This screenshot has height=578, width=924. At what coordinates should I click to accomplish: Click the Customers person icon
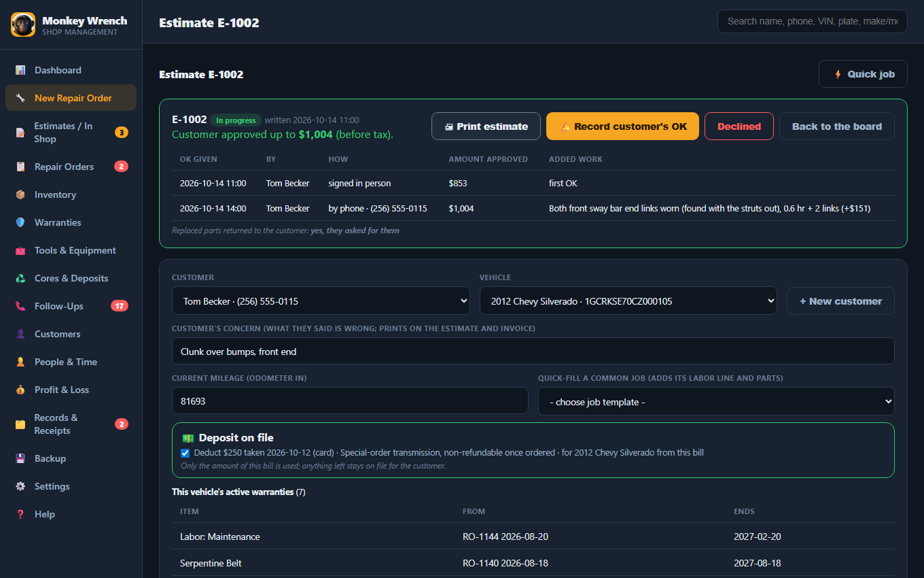click(20, 334)
